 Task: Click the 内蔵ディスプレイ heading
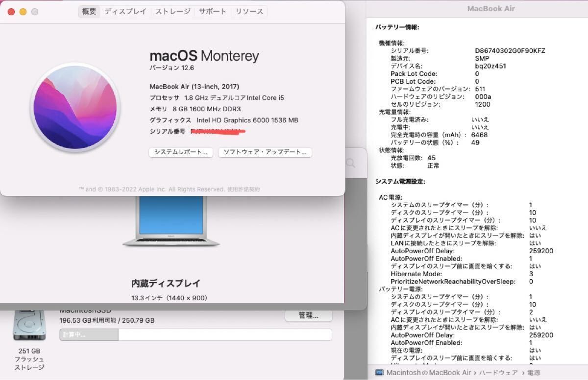point(166,284)
